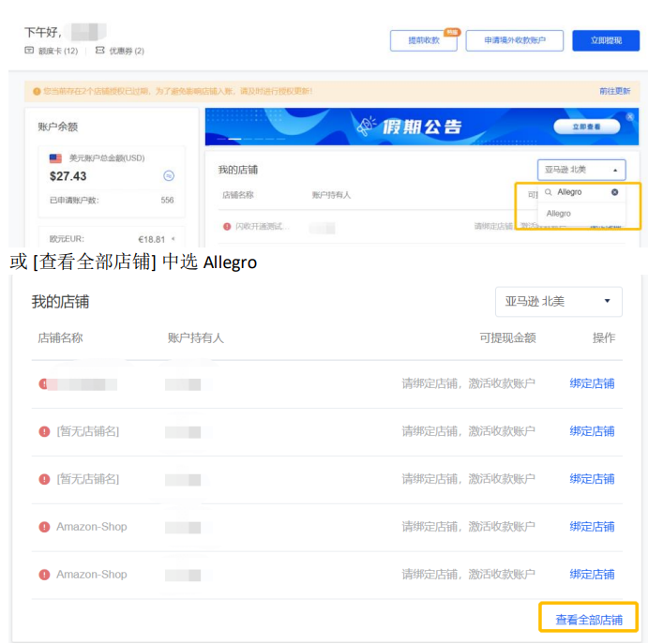Click warning icon on first Amazon-Shop row
The width and height of the screenshot is (648, 644).
(44, 527)
